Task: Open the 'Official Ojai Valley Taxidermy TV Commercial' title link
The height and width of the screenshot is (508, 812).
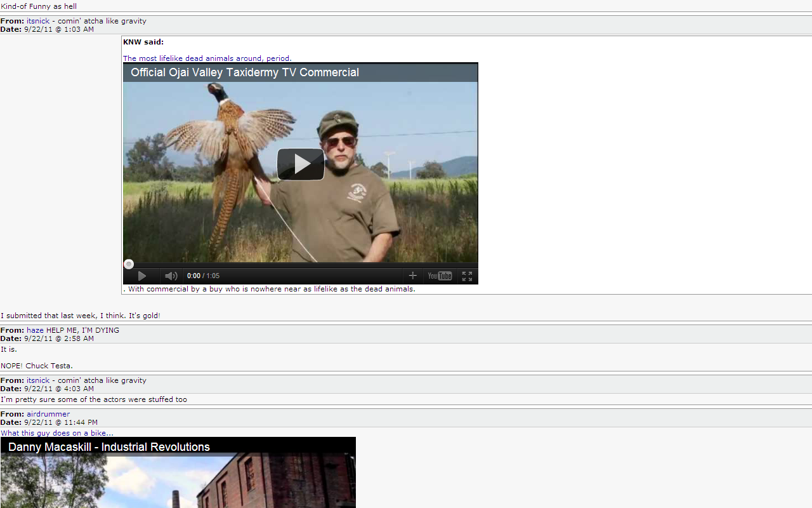Action: tap(245, 72)
